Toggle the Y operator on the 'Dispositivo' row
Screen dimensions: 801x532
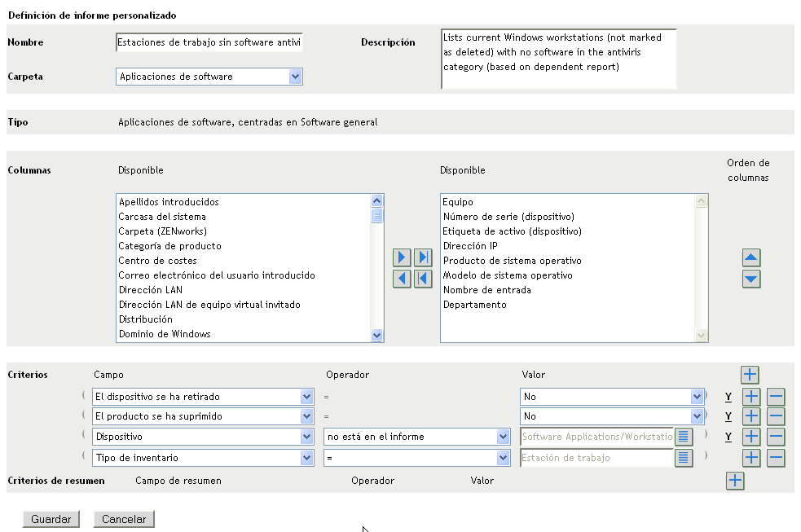[x=728, y=437]
